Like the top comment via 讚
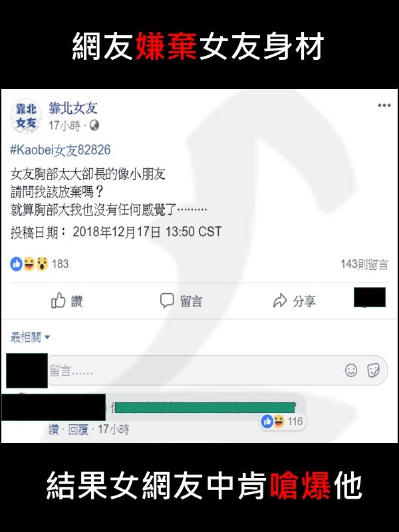The height and width of the screenshot is (532, 399). tap(53, 430)
